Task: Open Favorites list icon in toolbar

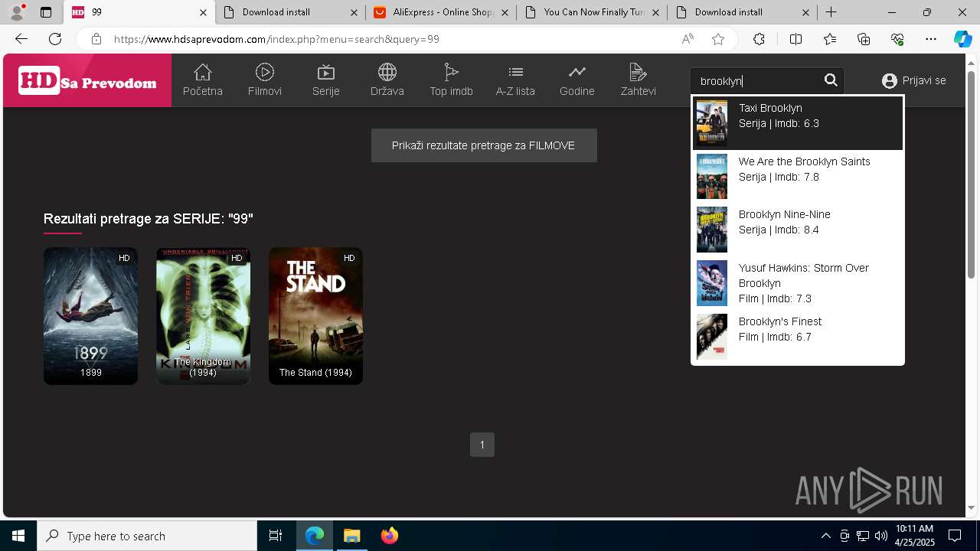Action: click(x=830, y=39)
